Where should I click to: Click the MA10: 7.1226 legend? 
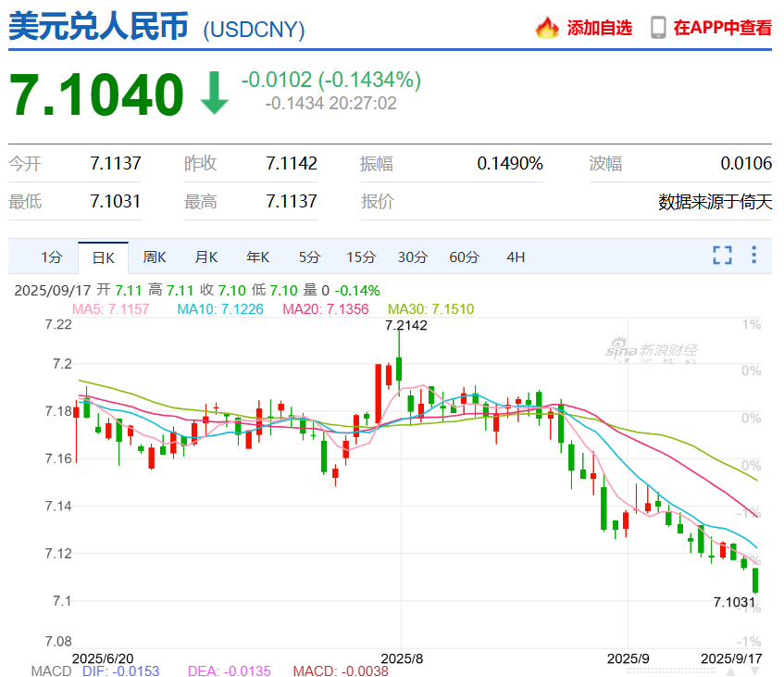[220, 308]
